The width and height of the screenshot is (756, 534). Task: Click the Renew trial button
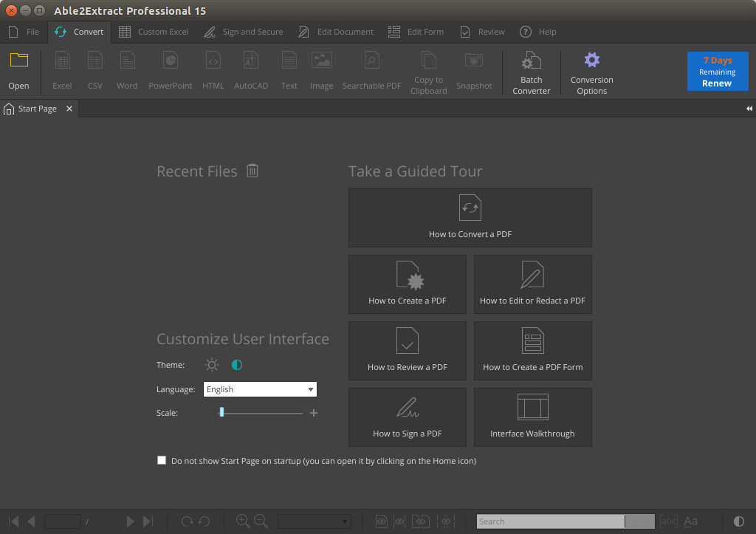point(717,72)
